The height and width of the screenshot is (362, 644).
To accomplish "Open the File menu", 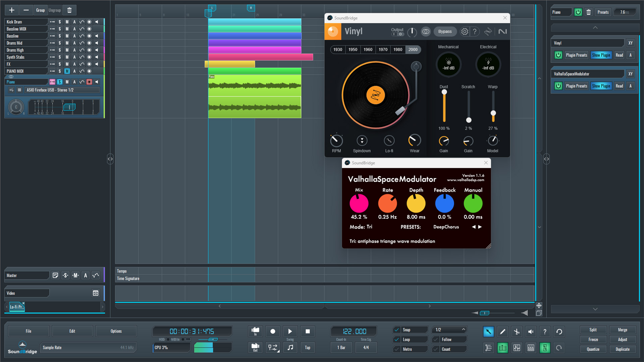I will [29, 331].
